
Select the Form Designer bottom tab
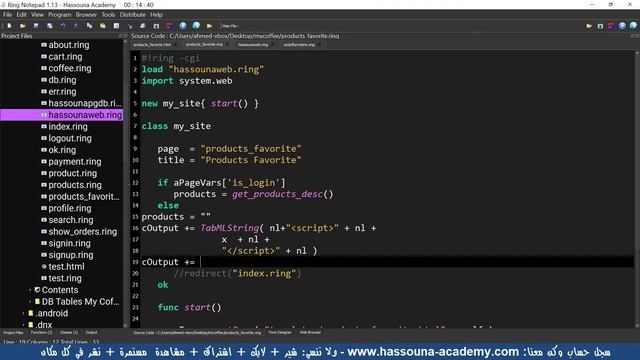pyautogui.click(x=280, y=333)
